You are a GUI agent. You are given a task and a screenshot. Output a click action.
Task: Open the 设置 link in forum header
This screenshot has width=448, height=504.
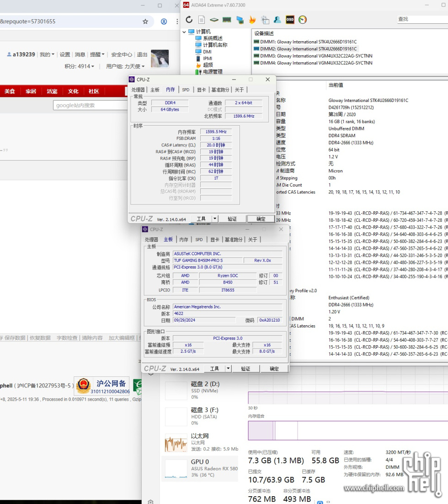[64, 54]
